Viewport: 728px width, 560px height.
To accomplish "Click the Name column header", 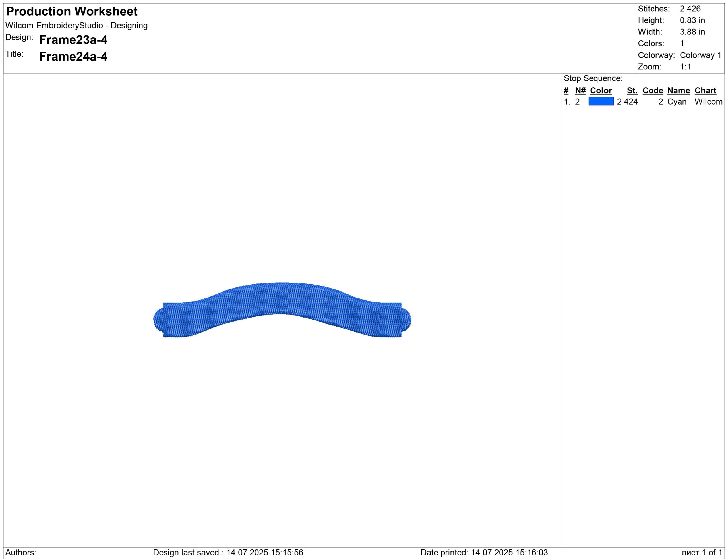I will (678, 90).
